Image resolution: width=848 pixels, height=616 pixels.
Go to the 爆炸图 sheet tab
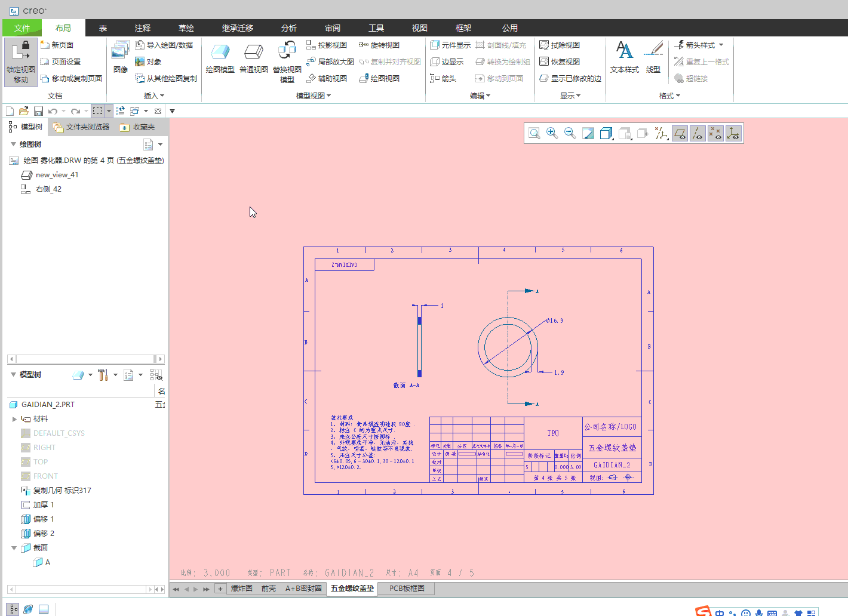coord(242,589)
